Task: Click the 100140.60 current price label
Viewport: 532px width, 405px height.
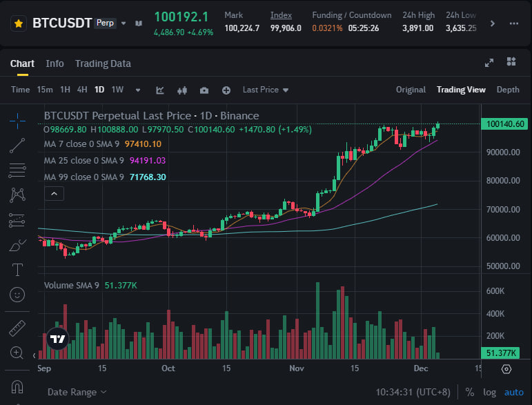Action: (x=505, y=124)
